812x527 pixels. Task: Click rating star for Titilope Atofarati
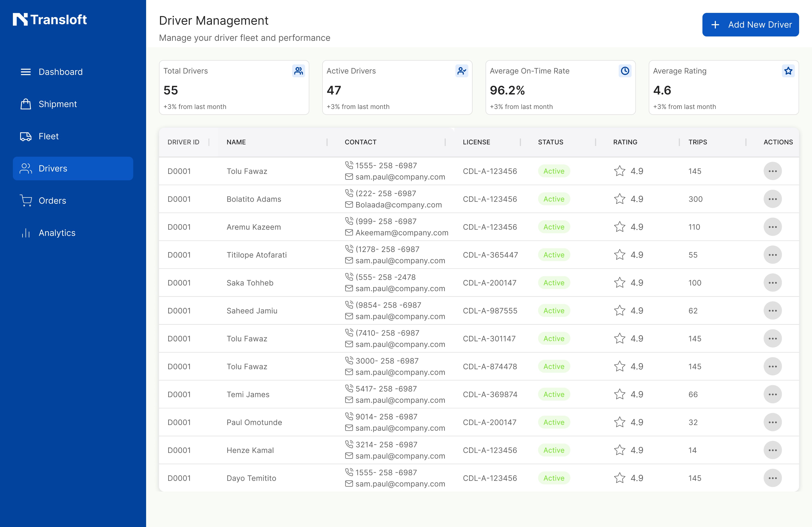(620, 255)
